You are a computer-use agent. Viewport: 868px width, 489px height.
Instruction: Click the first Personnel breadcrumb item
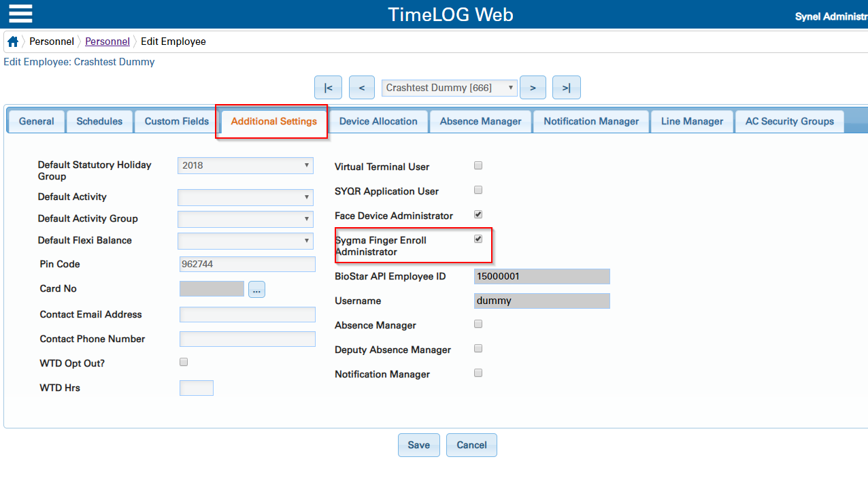[x=52, y=41]
